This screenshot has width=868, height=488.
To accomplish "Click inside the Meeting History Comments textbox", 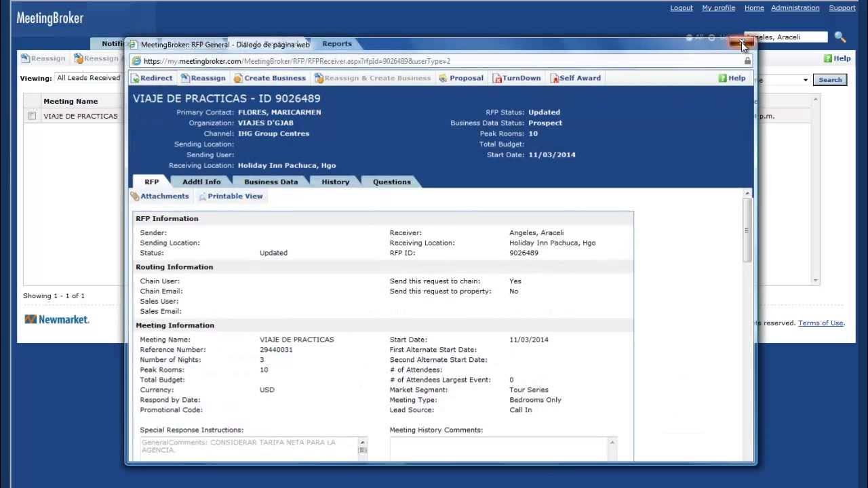I will 498,448.
